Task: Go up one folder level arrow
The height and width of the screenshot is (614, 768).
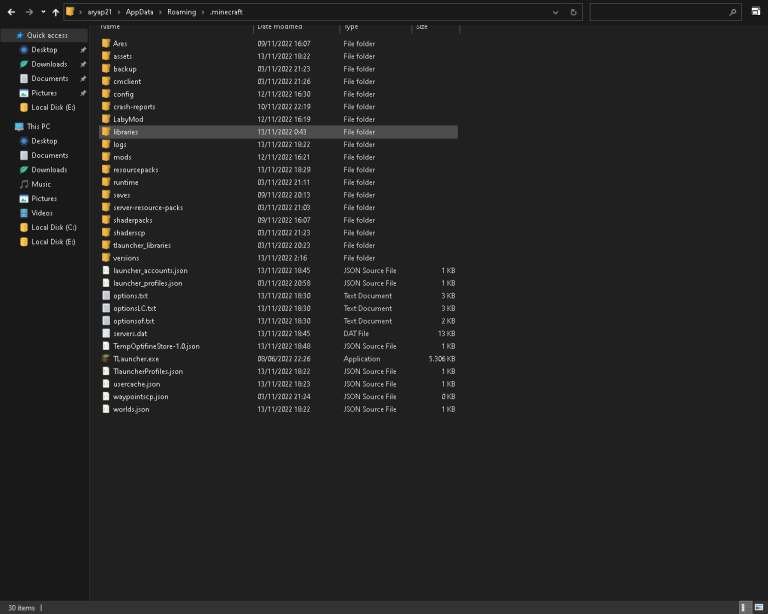Action: (55, 12)
